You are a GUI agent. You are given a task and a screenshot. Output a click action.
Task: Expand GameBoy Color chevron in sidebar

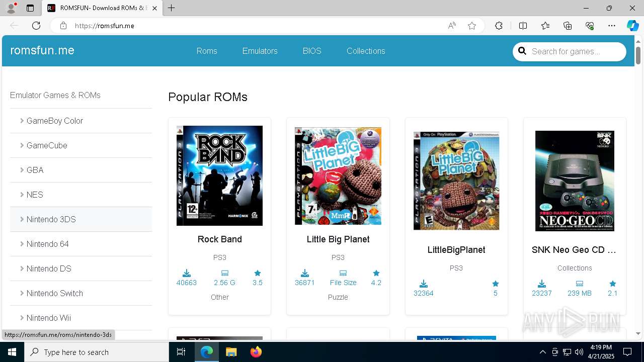click(22, 121)
